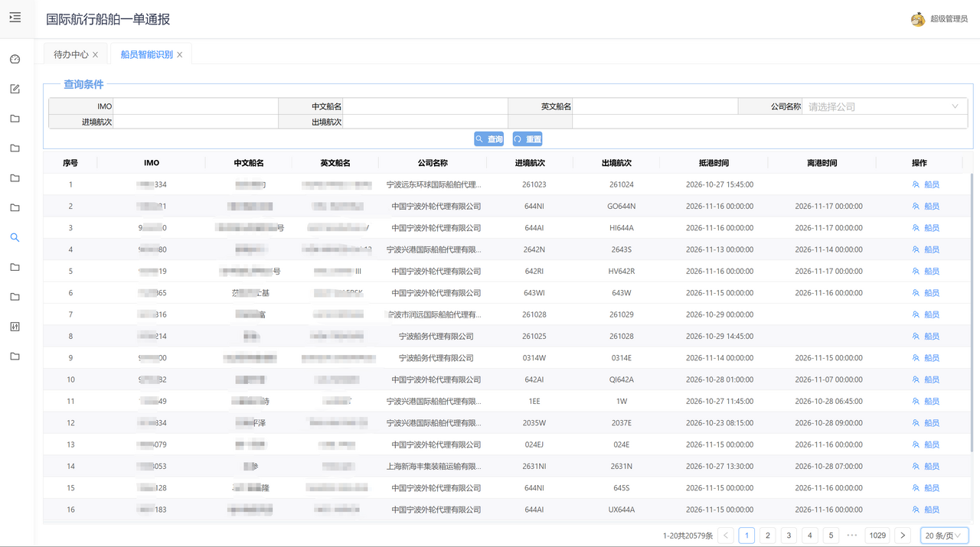Select the 船员智能识别 tab
Screen dimensions: 980x547
pyautogui.click(x=146, y=55)
